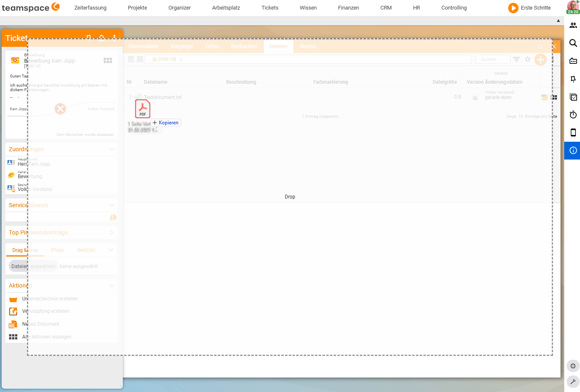Image resolution: width=580 pixels, height=392 pixels.
Task: Click the small up arrow below the avatar
Action: click(558, 21)
